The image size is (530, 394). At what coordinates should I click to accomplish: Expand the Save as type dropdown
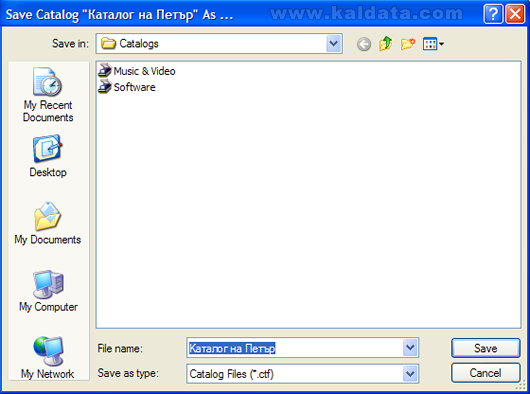tap(410, 374)
